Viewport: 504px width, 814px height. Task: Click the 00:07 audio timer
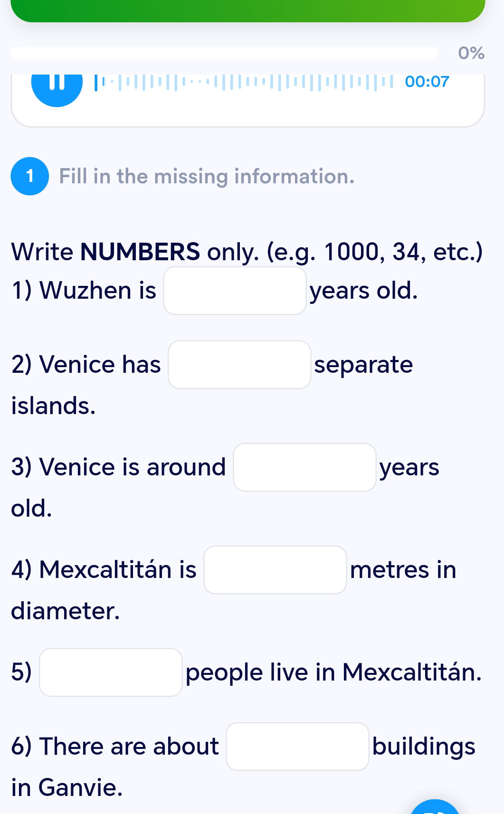click(426, 82)
